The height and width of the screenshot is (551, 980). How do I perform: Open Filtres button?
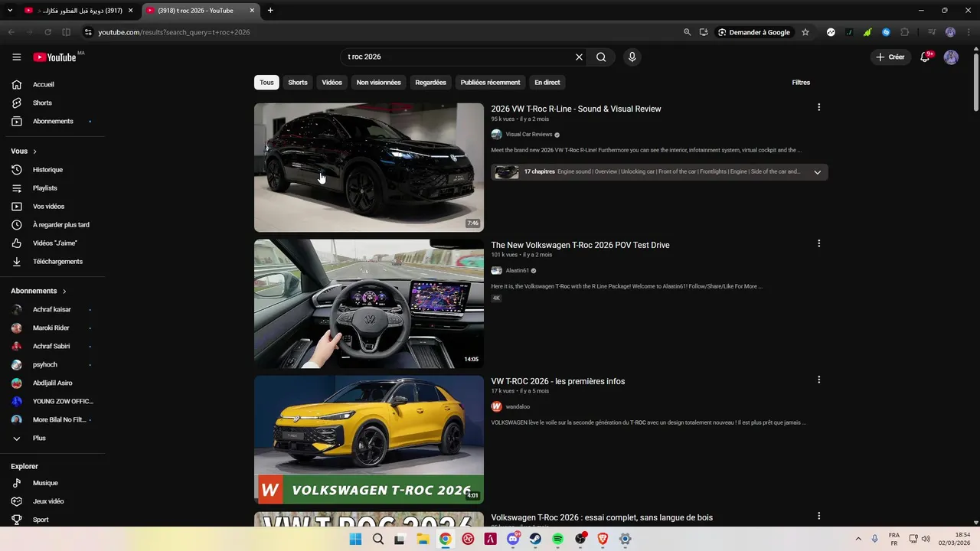(801, 83)
